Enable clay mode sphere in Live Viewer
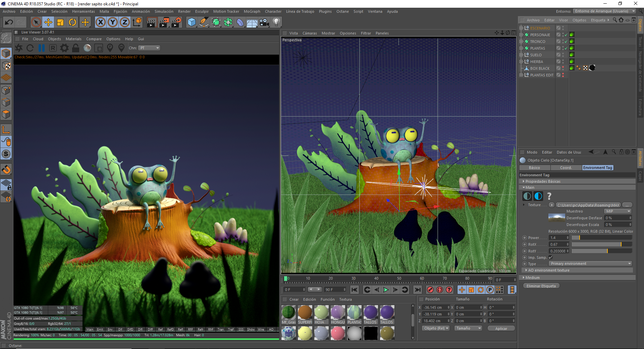This screenshot has width=644, height=349. [x=87, y=48]
